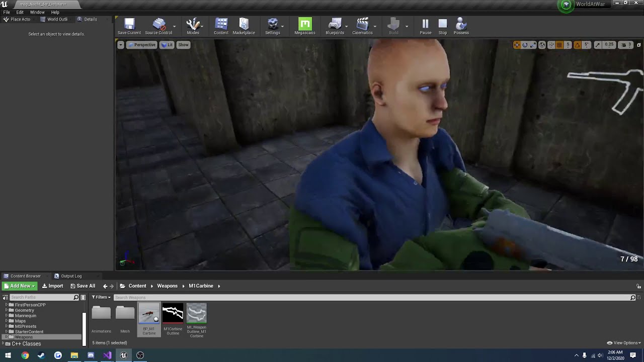Viewport: 644px width, 362px height.
Task: Select the BP_M1Carbine blueprint asset
Action: [x=149, y=319]
